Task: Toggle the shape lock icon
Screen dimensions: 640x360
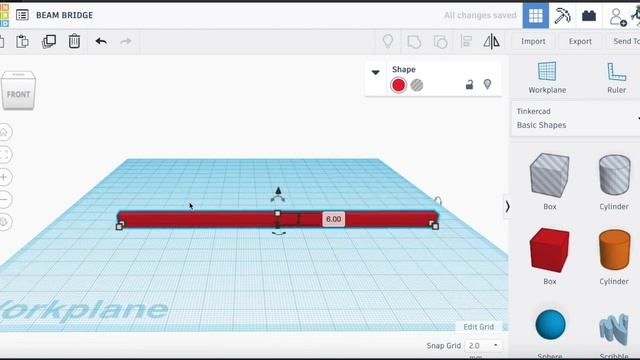Action: (x=469, y=84)
